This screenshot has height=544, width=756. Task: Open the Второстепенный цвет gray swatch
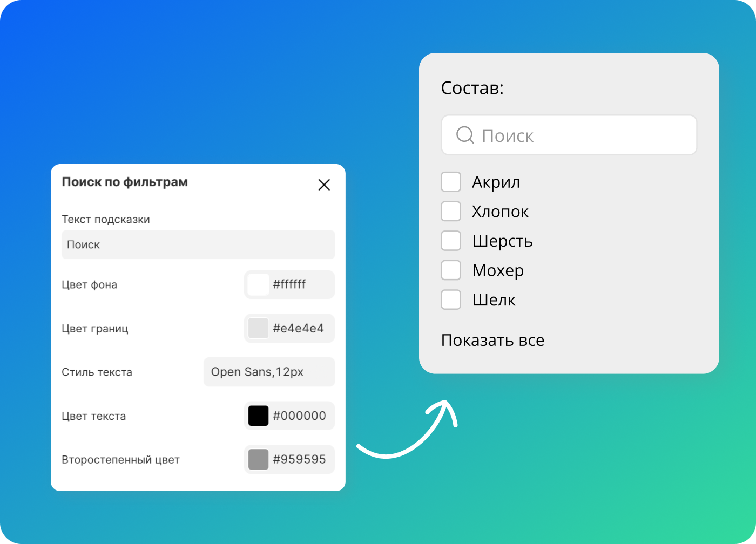coord(258,459)
